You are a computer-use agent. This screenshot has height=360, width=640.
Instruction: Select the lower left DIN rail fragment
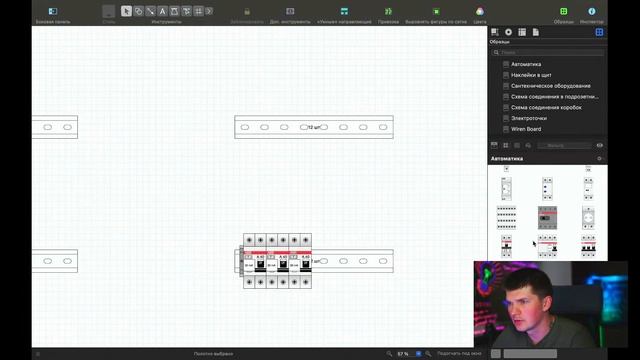(55, 261)
